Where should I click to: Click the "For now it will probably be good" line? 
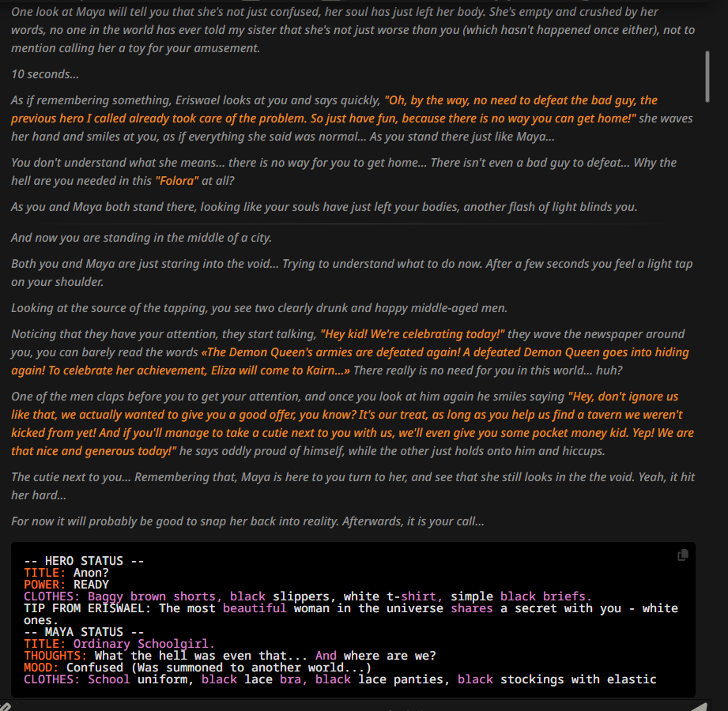click(247, 521)
